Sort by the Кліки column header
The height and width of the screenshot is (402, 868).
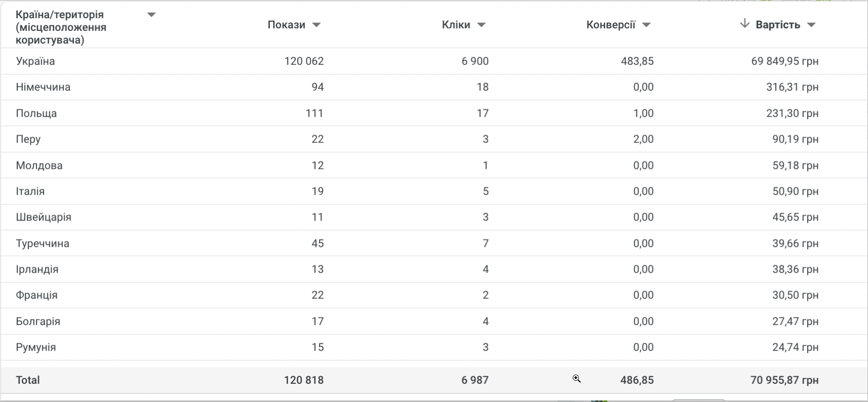tap(456, 25)
